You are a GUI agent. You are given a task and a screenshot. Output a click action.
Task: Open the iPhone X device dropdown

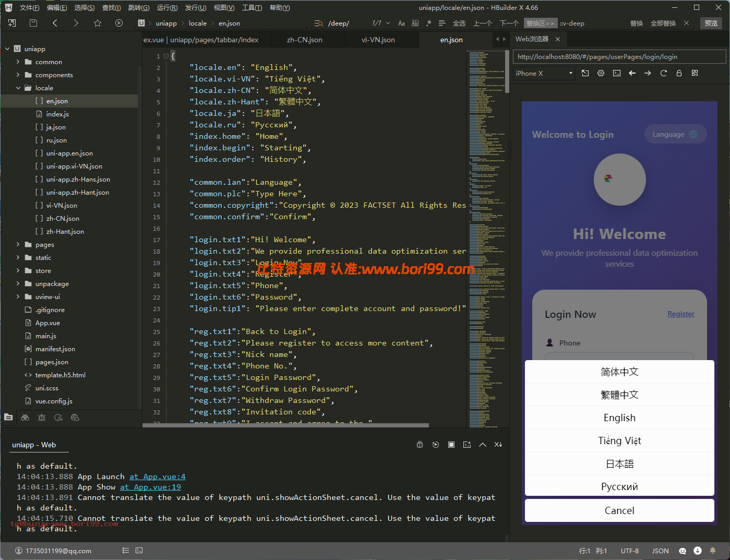(544, 74)
